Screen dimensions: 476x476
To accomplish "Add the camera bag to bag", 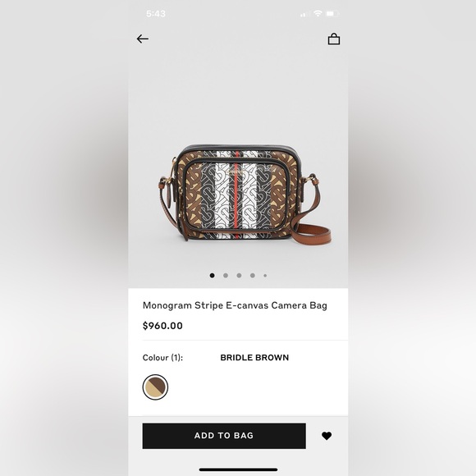I will (224, 436).
